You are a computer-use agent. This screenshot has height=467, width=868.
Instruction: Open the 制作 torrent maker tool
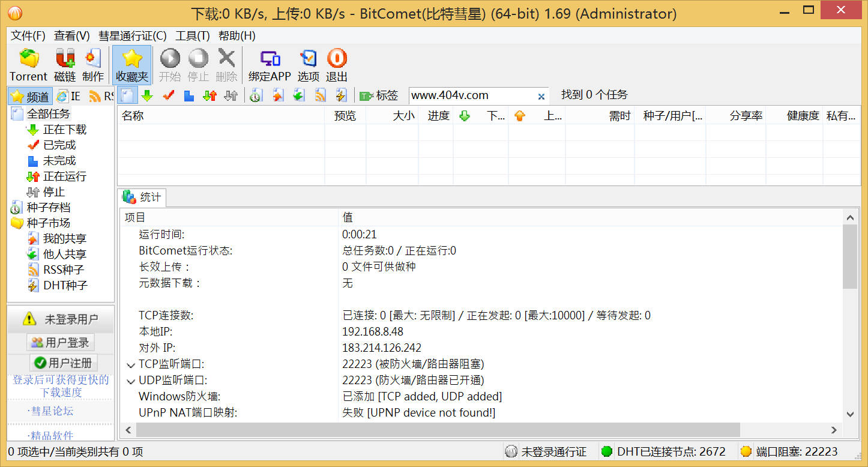click(x=93, y=63)
